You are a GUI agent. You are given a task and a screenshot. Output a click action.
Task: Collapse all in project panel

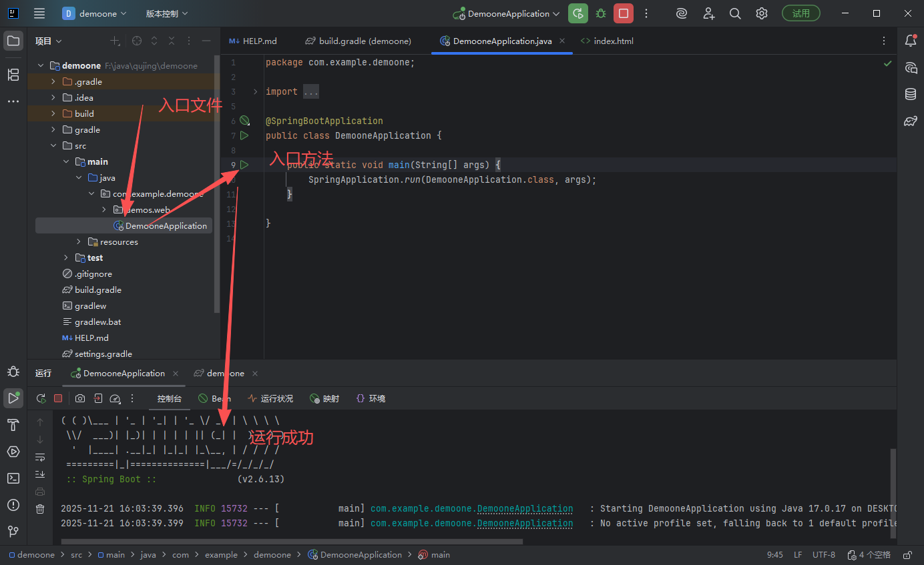172,41
